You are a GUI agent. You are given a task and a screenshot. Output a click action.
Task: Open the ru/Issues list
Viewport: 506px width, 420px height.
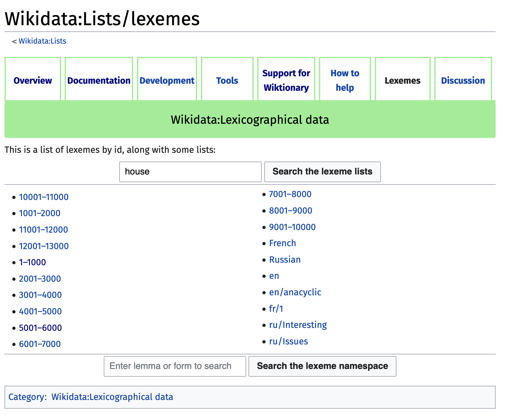click(289, 341)
